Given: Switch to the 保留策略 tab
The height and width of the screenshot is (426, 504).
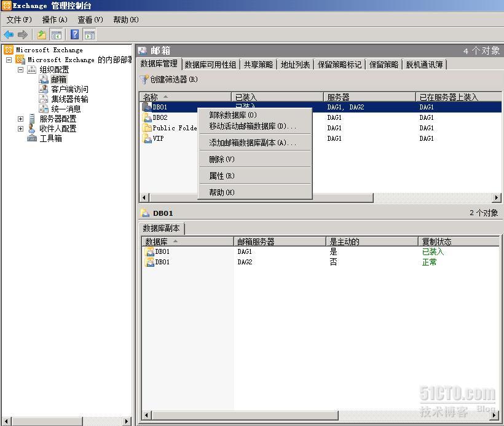Looking at the screenshot, I should click(384, 65).
